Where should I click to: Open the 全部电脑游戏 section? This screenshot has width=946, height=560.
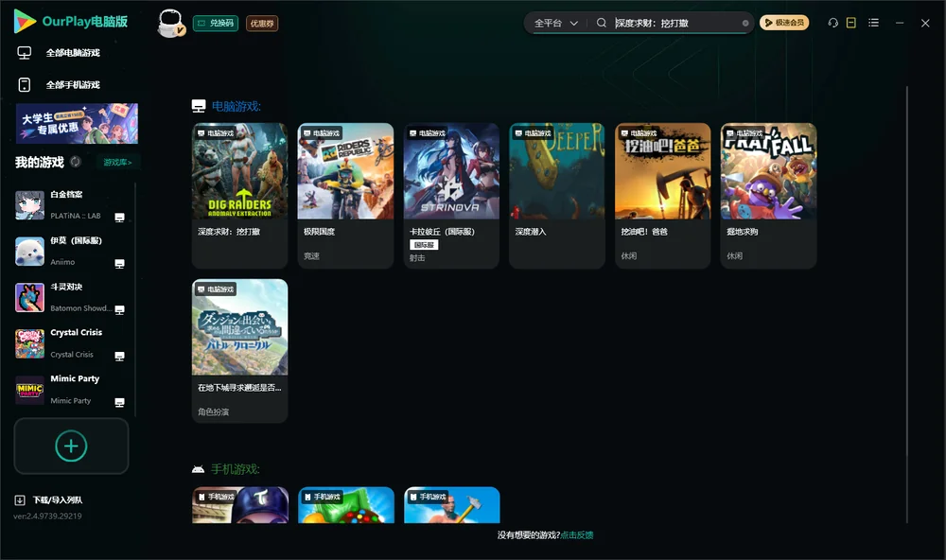pyautogui.click(x=59, y=53)
